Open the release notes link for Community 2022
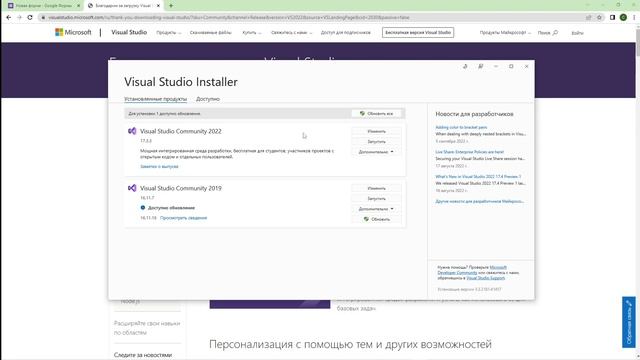Viewport: 640px width, 360px height. [x=159, y=167]
